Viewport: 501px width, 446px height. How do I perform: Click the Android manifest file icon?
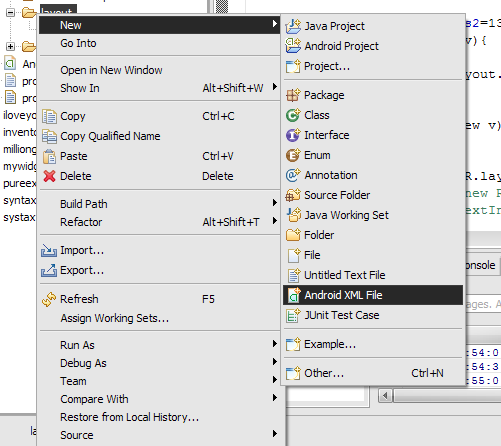10,63
